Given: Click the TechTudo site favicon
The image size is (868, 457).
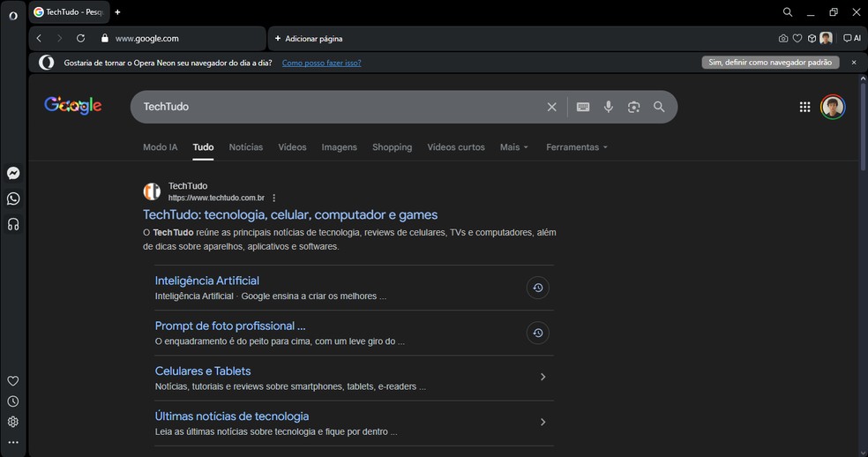Looking at the screenshot, I should pos(153,191).
